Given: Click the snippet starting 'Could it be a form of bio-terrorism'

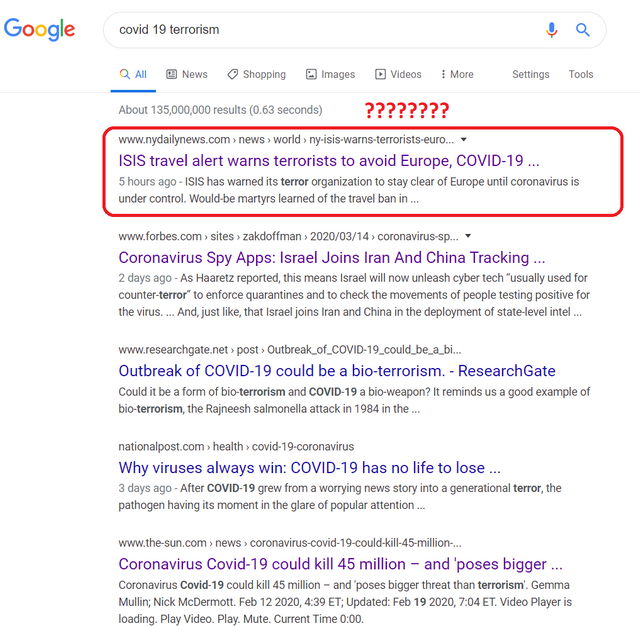Looking at the screenshot, I should tap(354, 400).
